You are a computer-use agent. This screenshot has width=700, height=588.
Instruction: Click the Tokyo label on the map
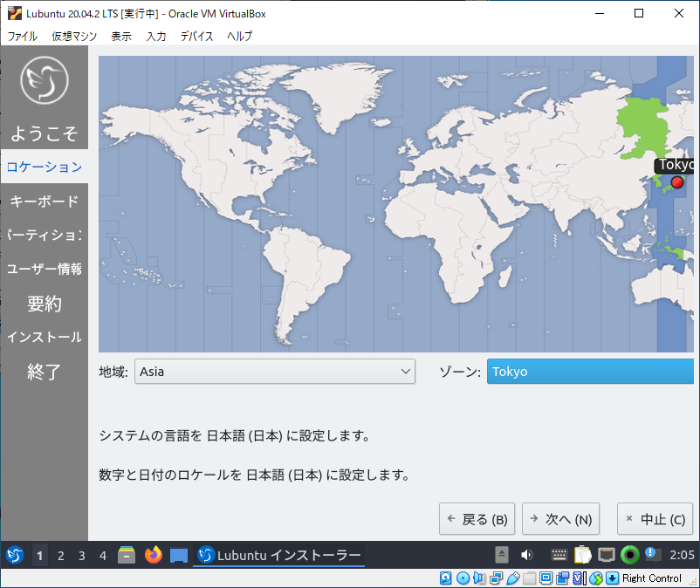(x=675, y=165)
